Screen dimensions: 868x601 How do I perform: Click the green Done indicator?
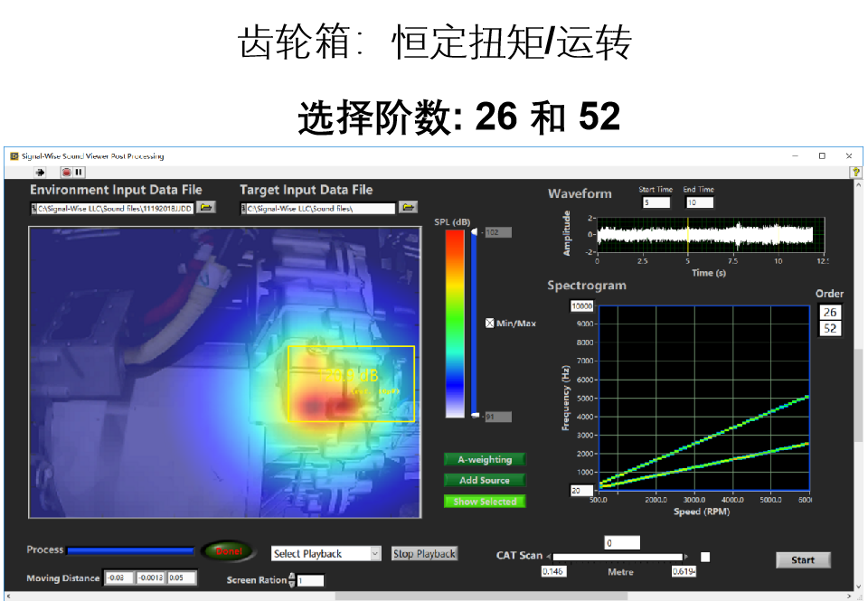tap(229, 551)
